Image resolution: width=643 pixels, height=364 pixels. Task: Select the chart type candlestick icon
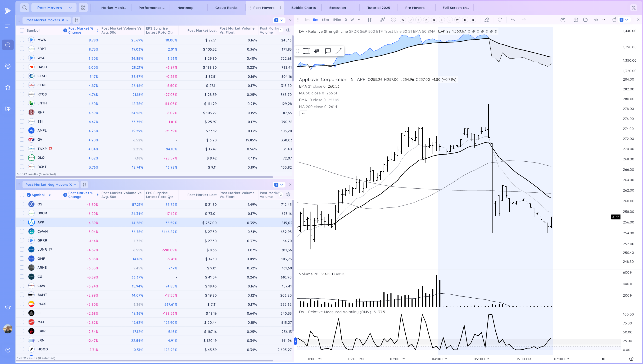click(x=370, y=20)
